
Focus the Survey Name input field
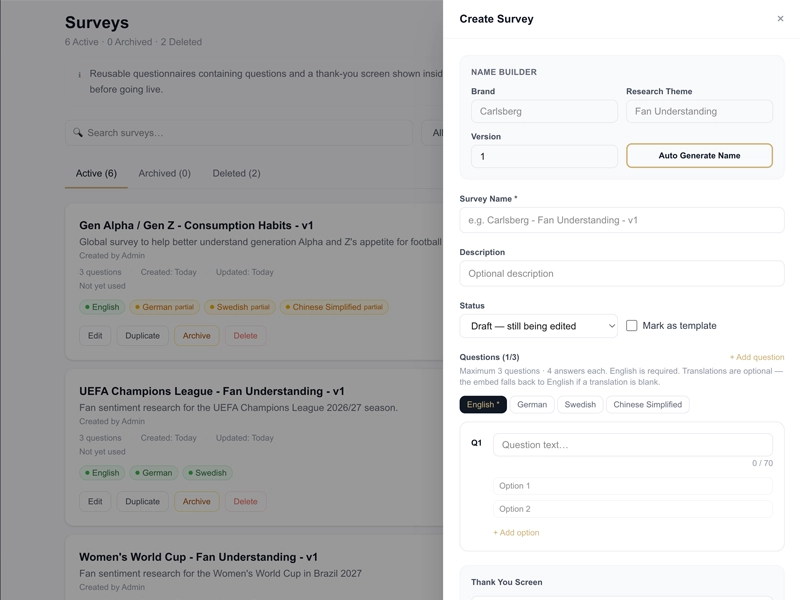(x=621, y=220)
